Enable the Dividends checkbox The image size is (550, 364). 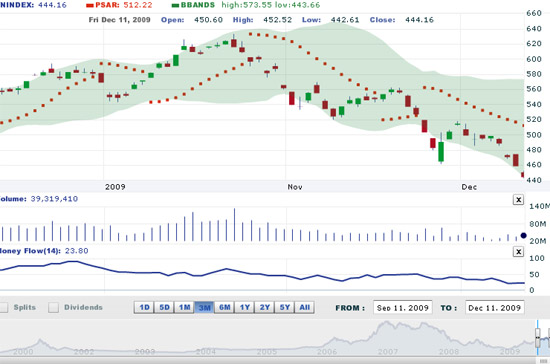pyautogui.click(x=53, y=308)
